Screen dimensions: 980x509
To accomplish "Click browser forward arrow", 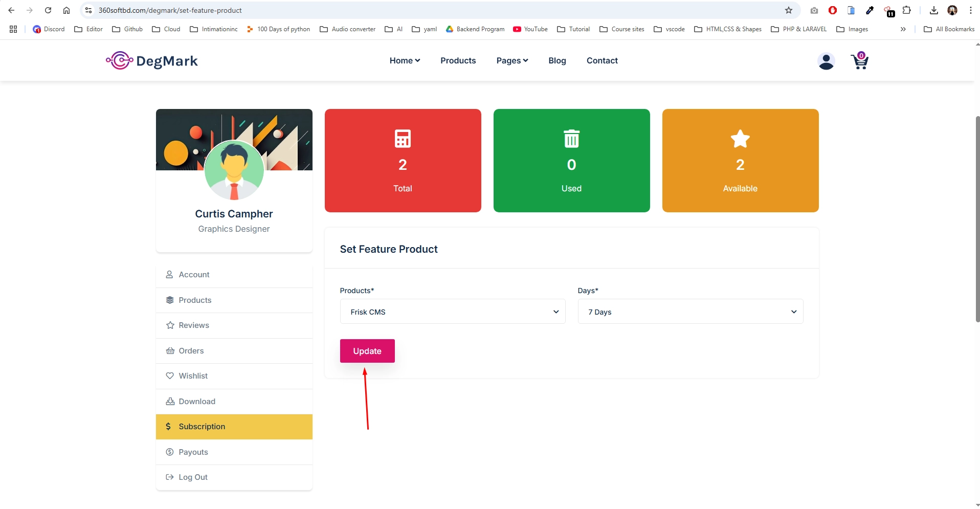I will (30, 10).
